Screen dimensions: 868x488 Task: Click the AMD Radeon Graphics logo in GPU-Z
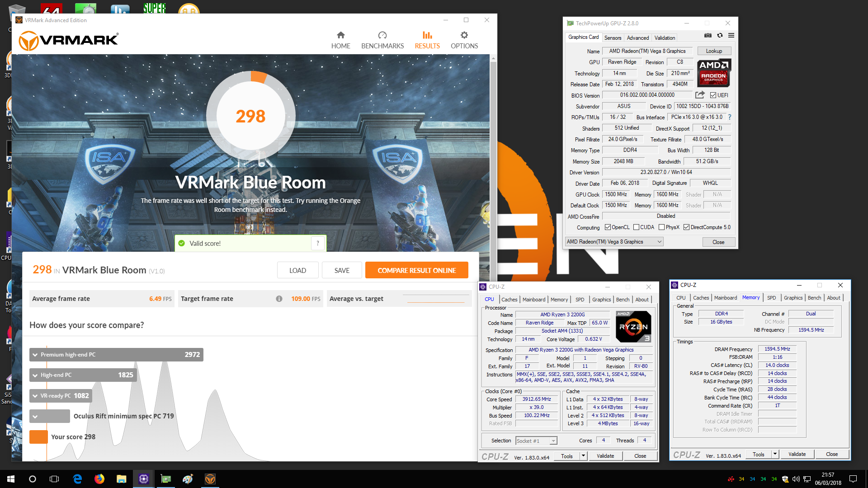pyautogui.click(x=714, y=72)
